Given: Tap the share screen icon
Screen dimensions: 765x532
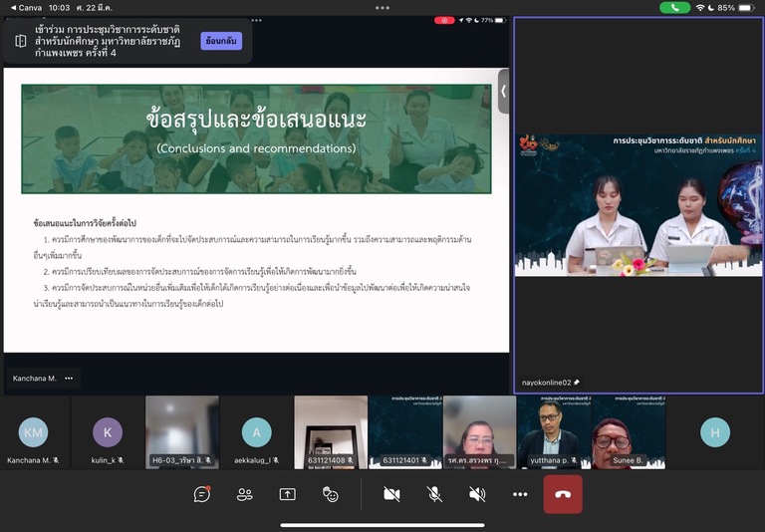Looking at the screenshot, I should pos(287,494).
